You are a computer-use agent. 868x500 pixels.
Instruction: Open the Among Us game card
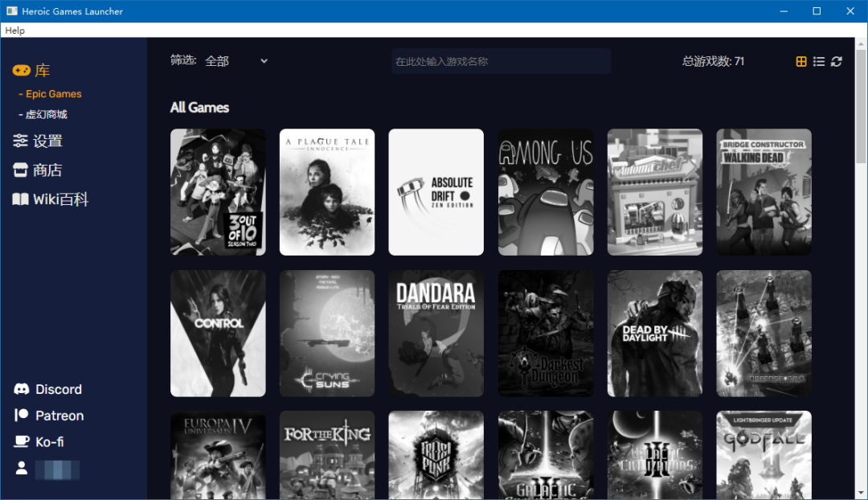(x=546, y=192)
